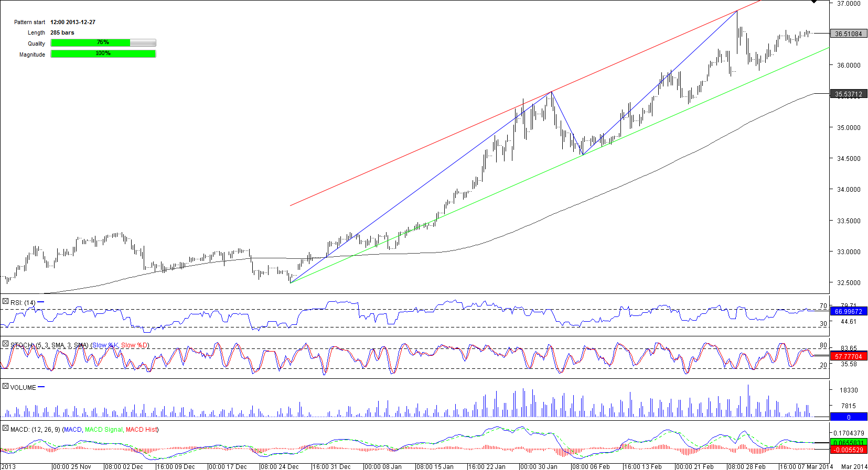Select the current price tag 36.51084
868x470 pixels.
(849, 34)
